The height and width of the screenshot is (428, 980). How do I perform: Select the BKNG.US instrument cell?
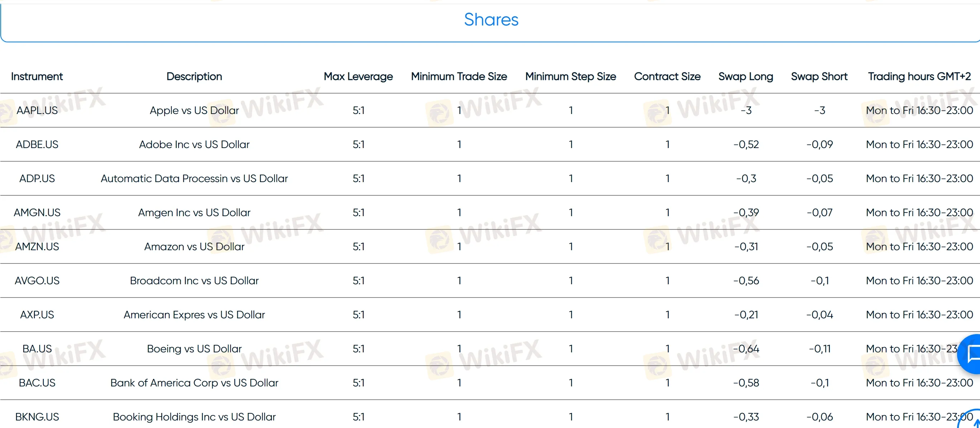click(x=37, y=417)
